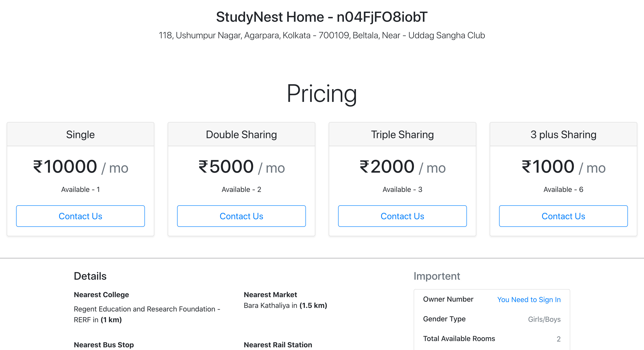Click the Girls/Boys gender type value
The image size is (644, 350).
(x=544, y=319)
